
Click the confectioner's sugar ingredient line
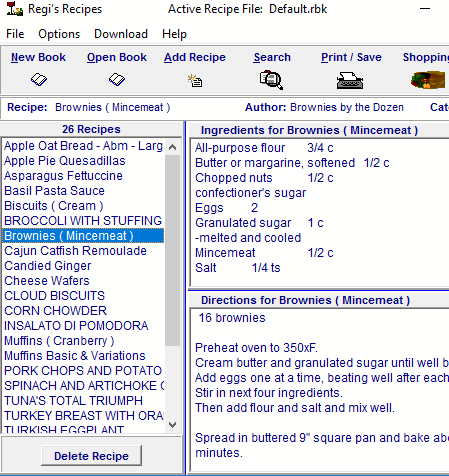(250, 193)
